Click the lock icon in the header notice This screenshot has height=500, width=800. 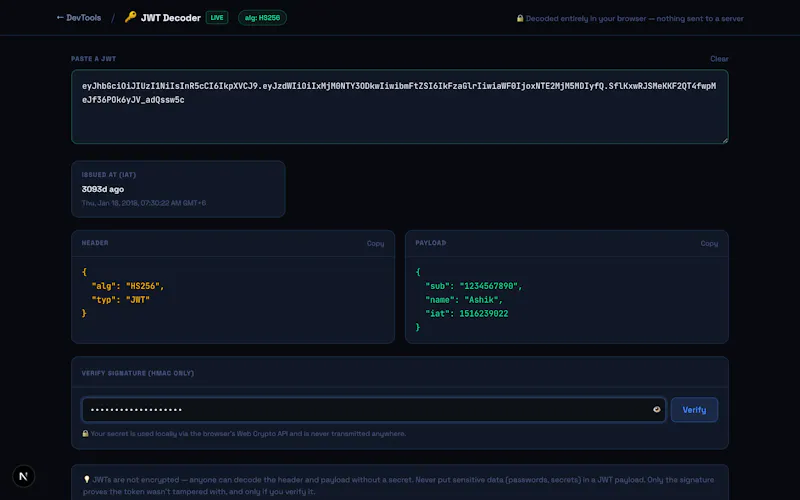(x=520, y=18)
